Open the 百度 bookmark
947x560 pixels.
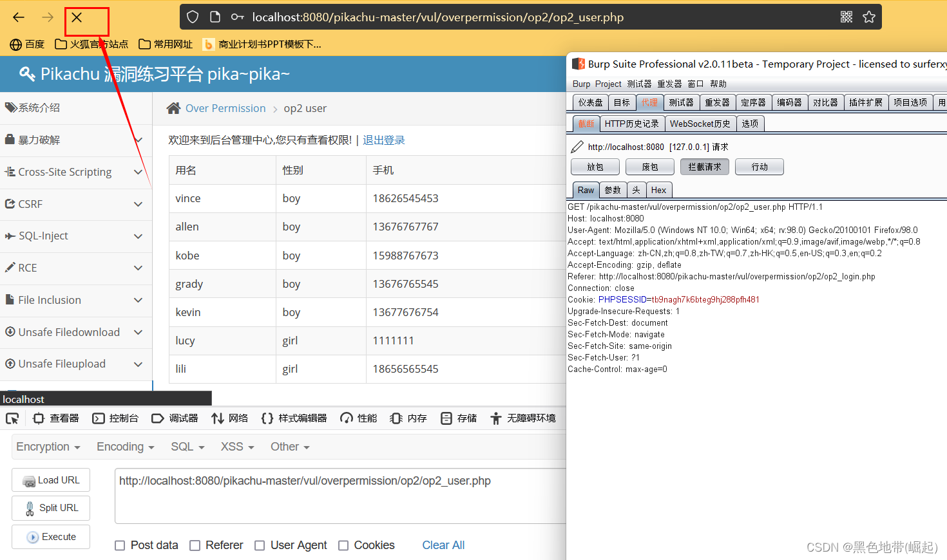27,44
